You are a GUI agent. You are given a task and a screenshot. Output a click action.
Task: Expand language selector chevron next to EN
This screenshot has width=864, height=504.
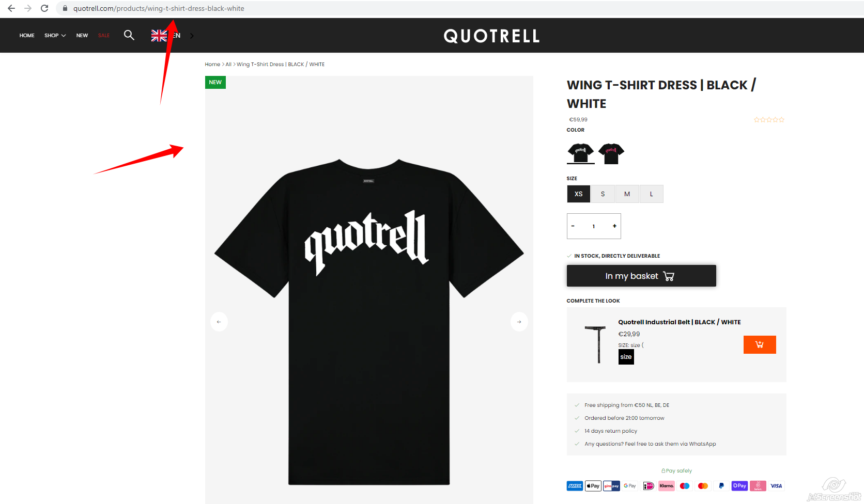192,36
